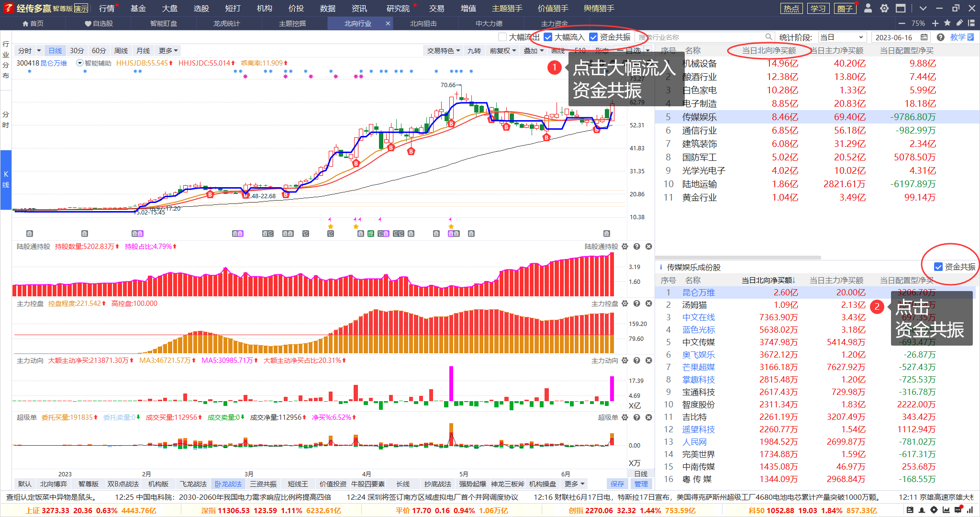This screenshot has height=517, width=980.
Task: Open the settings gear in title bar
Action: coord(884,8)
